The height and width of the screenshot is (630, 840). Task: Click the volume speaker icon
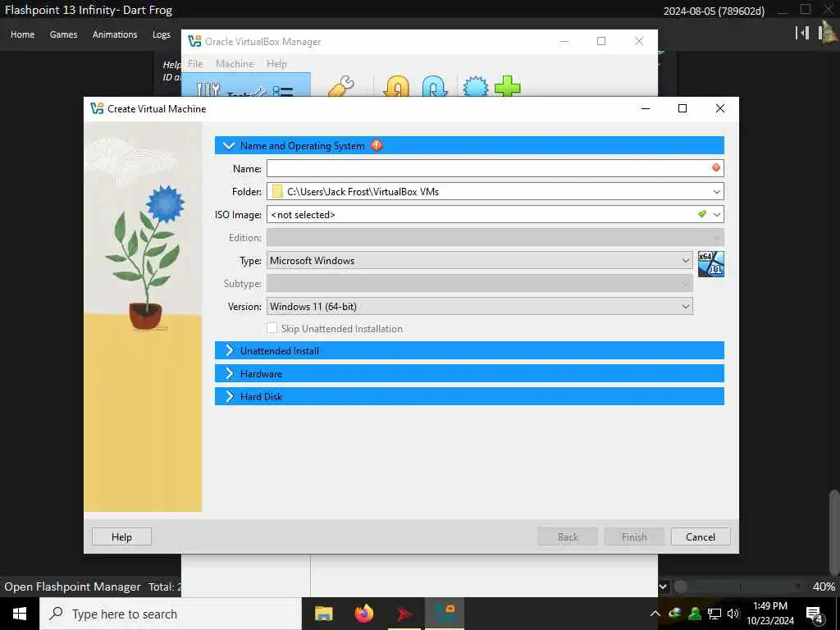[733, 614]
